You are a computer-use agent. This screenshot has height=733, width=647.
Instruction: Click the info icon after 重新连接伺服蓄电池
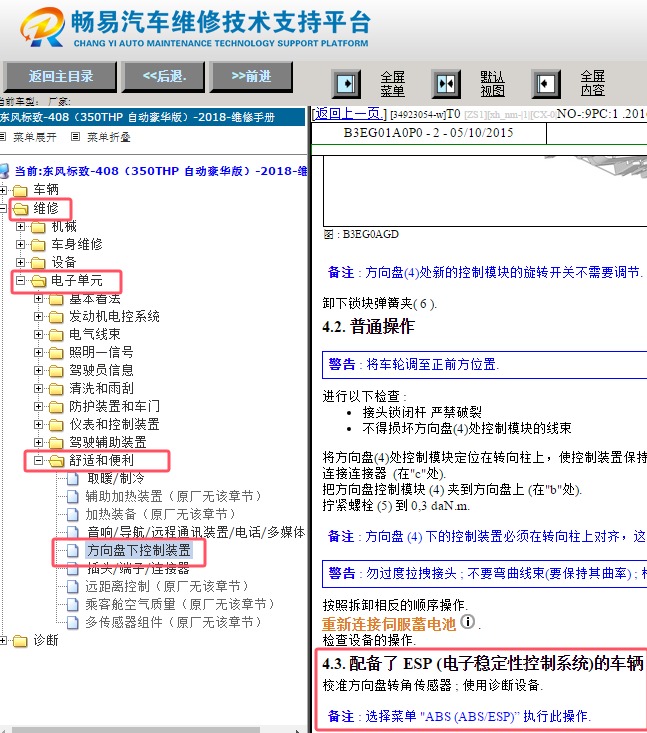[467, 622]
